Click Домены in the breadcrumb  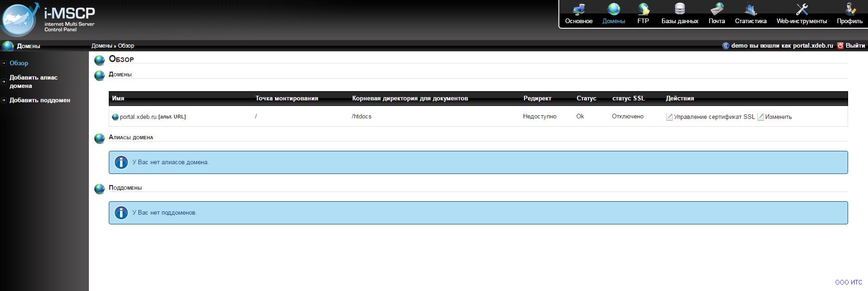[102, 46]
